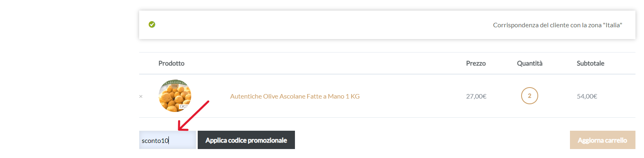This screenshot has height=158, width=644.
Task: Remove the olive product with the × icon
Action: [141, 97]
